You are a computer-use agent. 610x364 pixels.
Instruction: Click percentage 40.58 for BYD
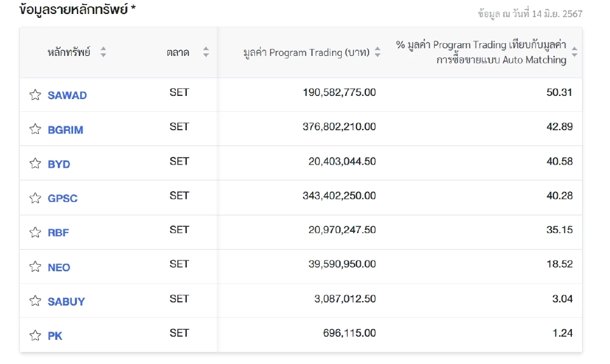click(x=559, y=161)
